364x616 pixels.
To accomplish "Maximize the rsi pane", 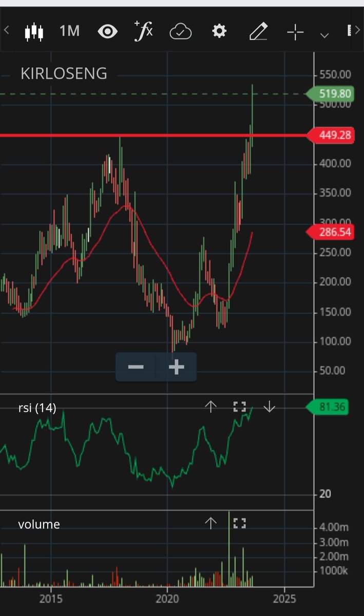I will click(240, 407).
